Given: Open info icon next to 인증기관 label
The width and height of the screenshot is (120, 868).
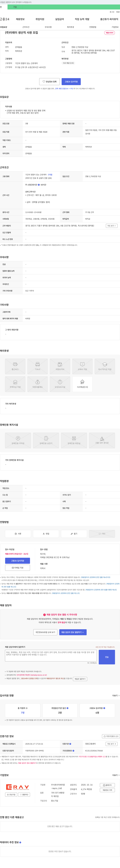Looking at the screenshot, I should [70, 744].
